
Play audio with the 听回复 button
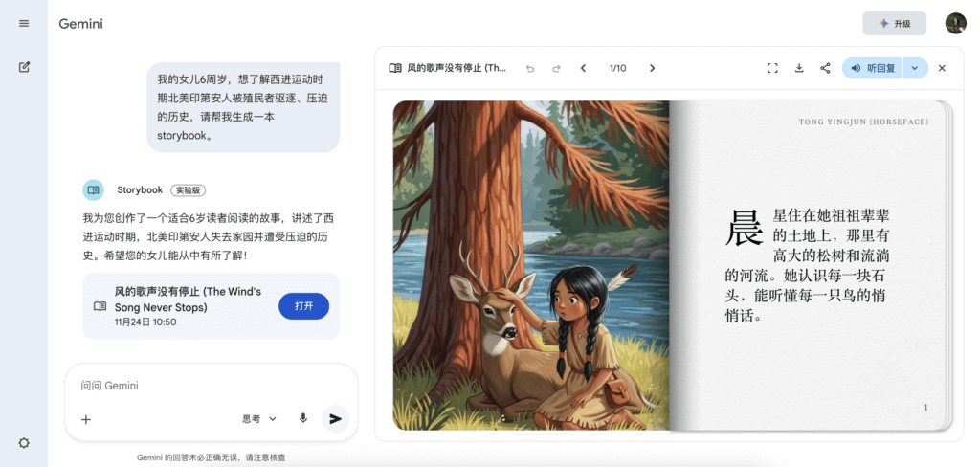[x=873, y=68]
